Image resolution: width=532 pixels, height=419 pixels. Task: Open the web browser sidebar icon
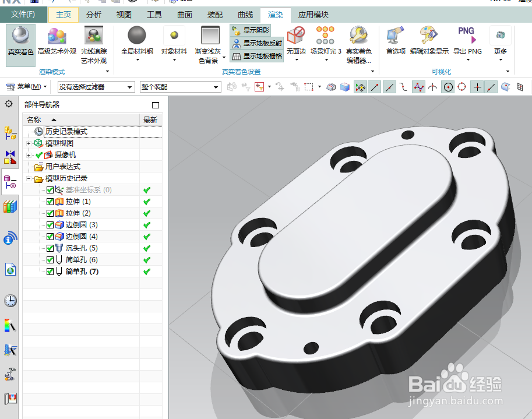point(10,270)
